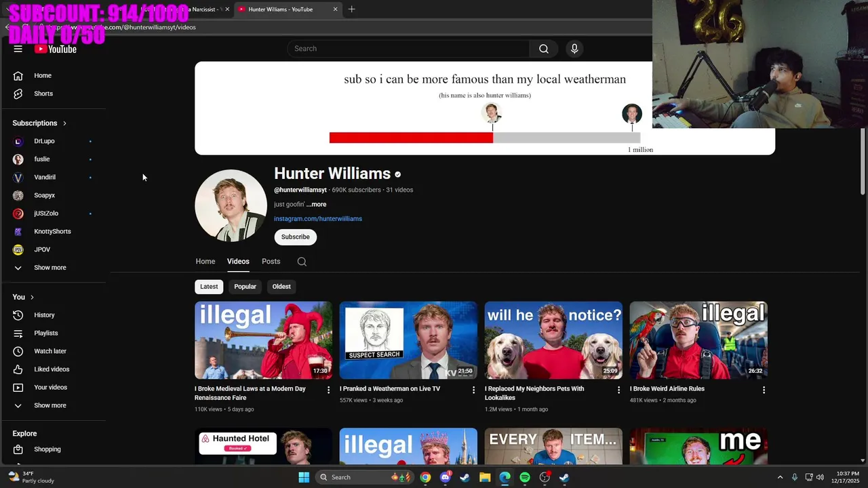Open options menu for Weatherman prank video
The width and height of the screenshot is (868, 488).
tap(473, 390)
